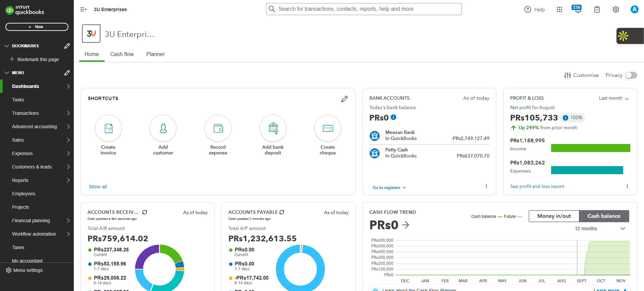The height and width of the screenshot is (291, 644).
Task: Switch to the Cash flow tab
Action: tap(122, 54)
